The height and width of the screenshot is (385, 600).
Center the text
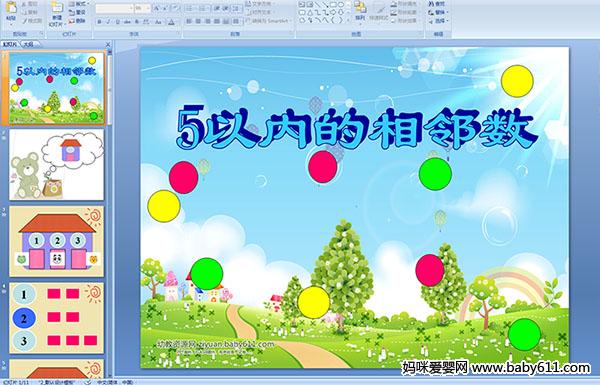click(199, 21)
